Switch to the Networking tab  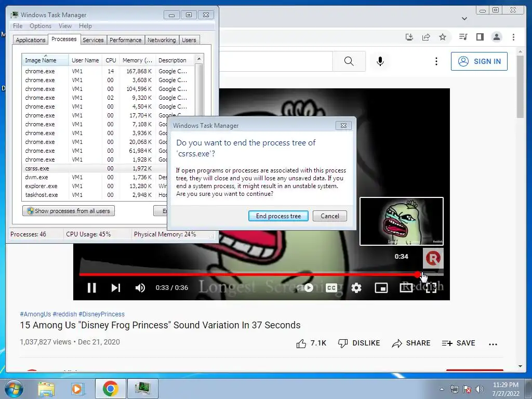162,40
